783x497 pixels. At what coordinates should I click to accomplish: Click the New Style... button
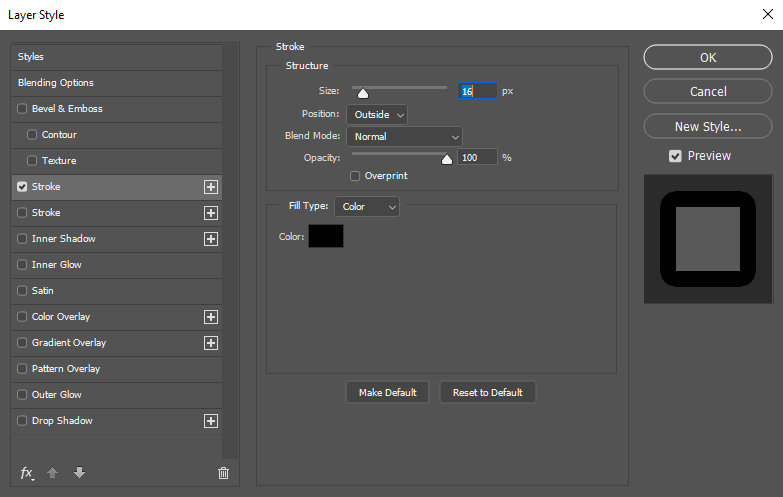[x=708, y=126]
